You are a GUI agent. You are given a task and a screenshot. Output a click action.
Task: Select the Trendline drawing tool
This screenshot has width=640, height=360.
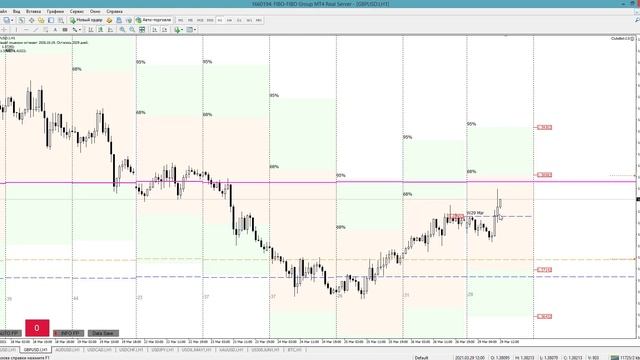(x=36, y=29)
